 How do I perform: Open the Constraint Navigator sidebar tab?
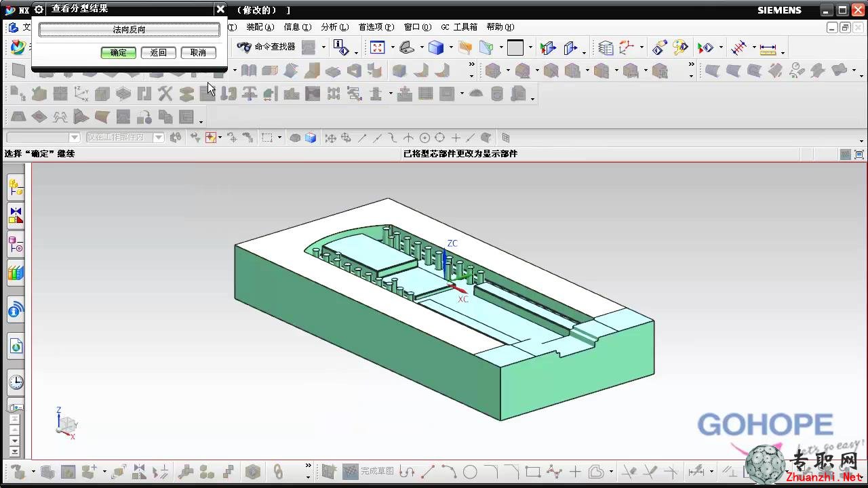point(16,216)
